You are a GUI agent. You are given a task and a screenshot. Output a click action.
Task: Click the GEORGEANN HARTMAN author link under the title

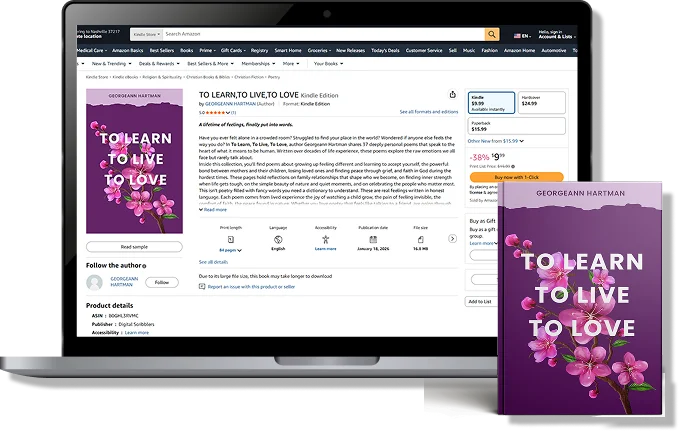click(x=230, y=104)
